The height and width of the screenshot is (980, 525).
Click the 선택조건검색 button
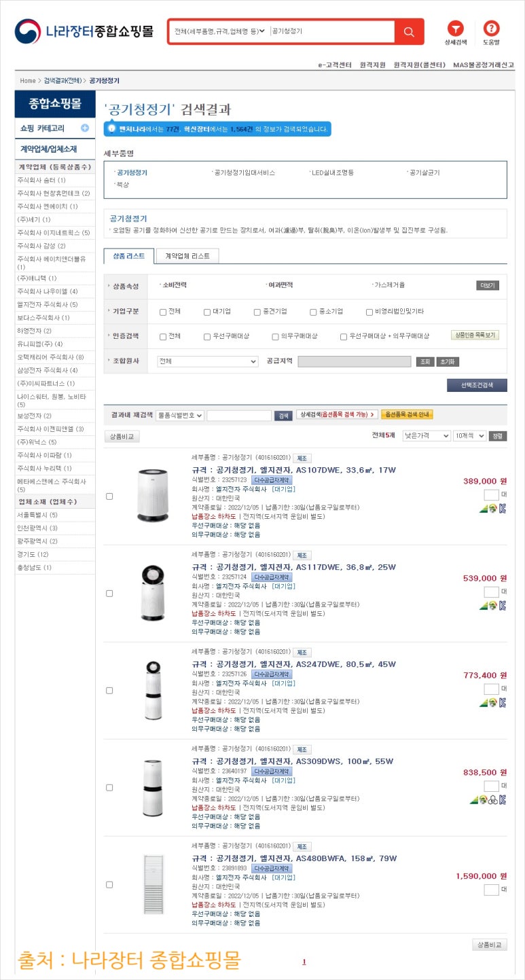click(477, 385)
